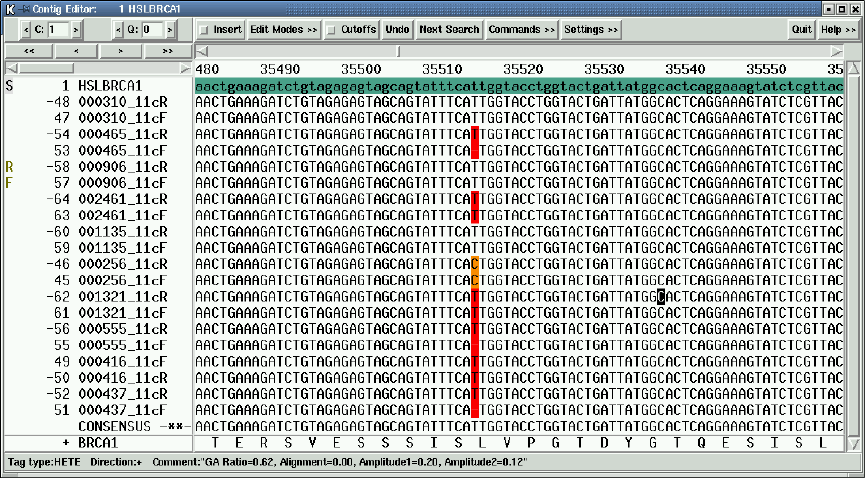The height and width of the screenshot is (478, 865).
Task: Click the names panel scrollbar left arrow
Action: point(12,68)
